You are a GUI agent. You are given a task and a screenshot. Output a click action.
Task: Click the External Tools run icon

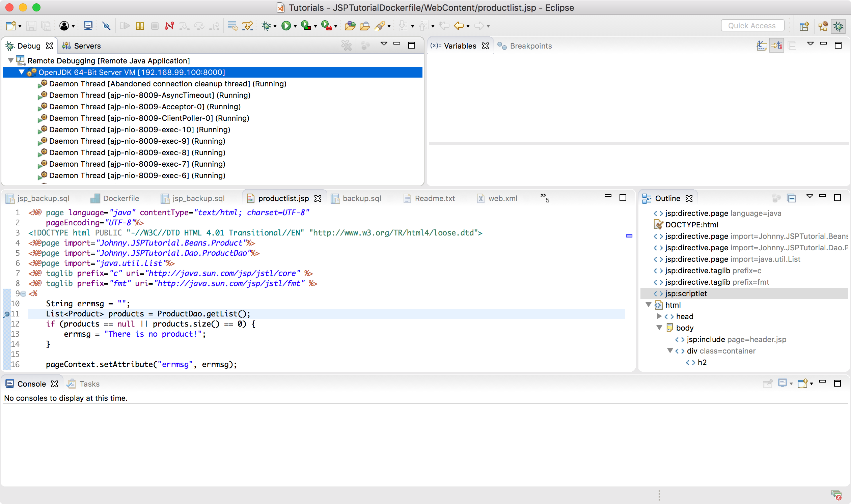coord(326,26)
